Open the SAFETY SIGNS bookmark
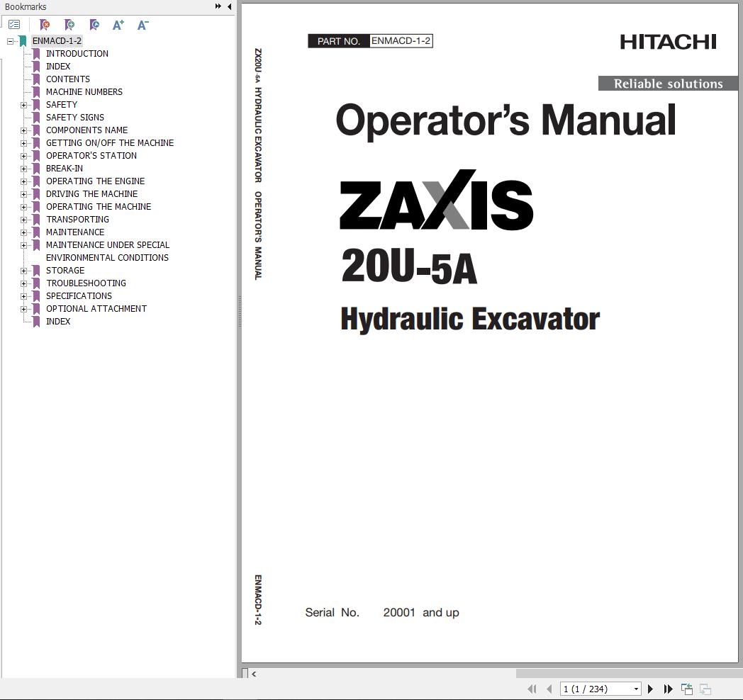The height and width of the screenshot is (700, 743). click(x=75, y=118)
